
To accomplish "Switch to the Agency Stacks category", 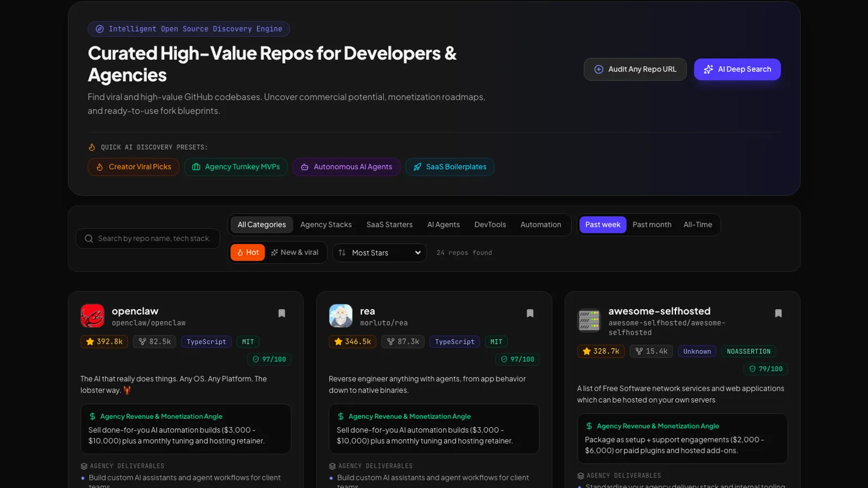I will point(326,224).
